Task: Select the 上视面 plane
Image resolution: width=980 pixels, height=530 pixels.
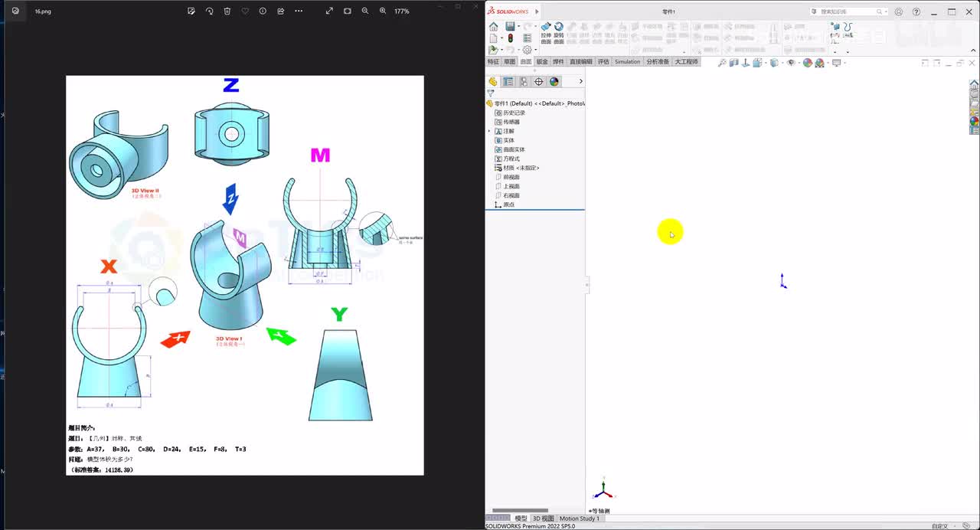Action: click(507, 186)
